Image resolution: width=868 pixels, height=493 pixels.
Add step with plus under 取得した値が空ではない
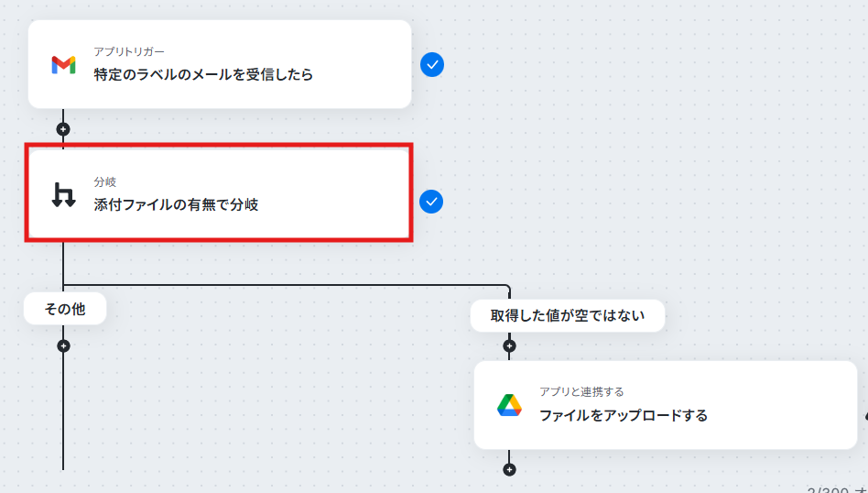[509, 346]
